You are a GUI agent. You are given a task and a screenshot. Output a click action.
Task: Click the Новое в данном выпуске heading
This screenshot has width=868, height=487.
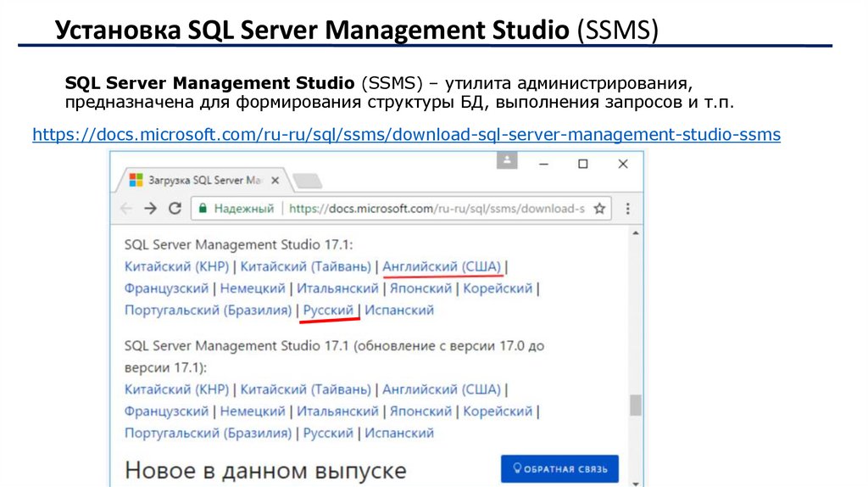[x=265, y=471]
